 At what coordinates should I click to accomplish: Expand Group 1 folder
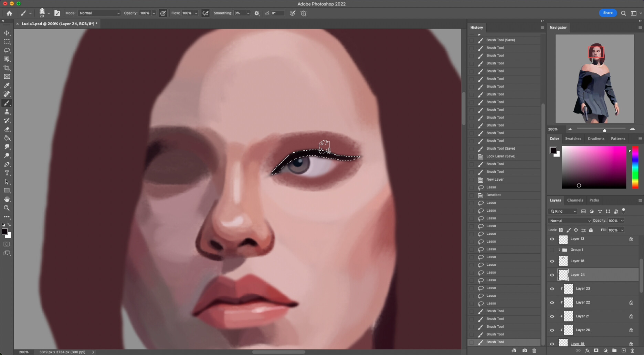tap(559, 250)
